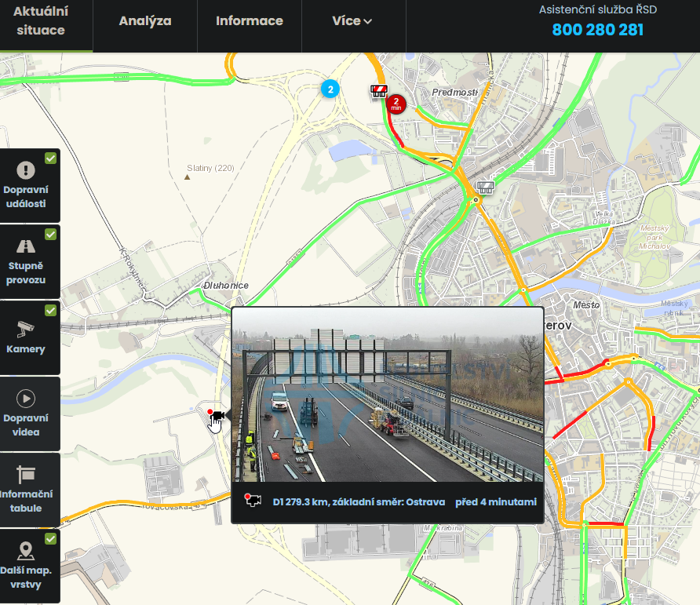
Task: Click the Informační tabule sign icon
Action: tap(26, 474)
